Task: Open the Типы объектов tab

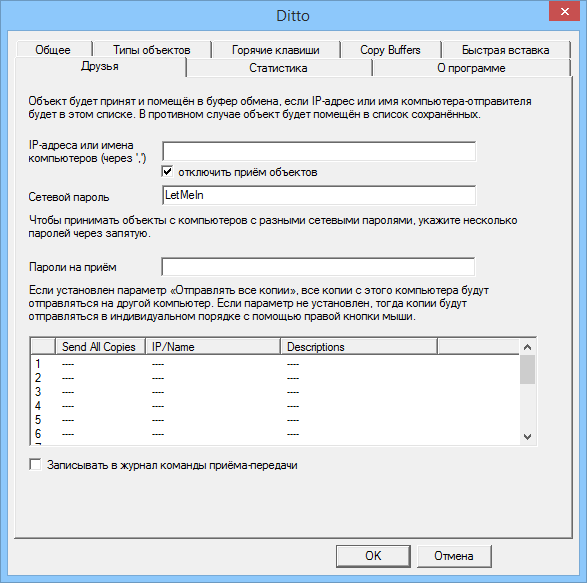Action: tap(152, 50)
